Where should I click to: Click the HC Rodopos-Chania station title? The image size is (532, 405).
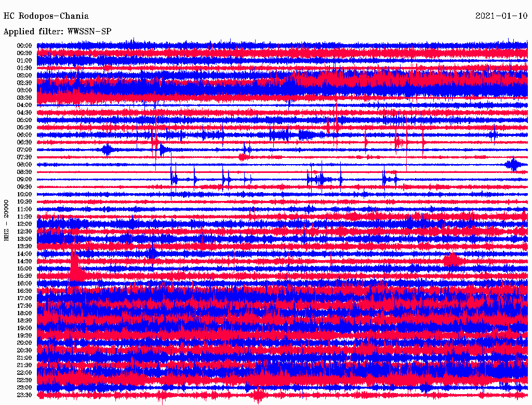pyautogui.click(x=46, y=16)
